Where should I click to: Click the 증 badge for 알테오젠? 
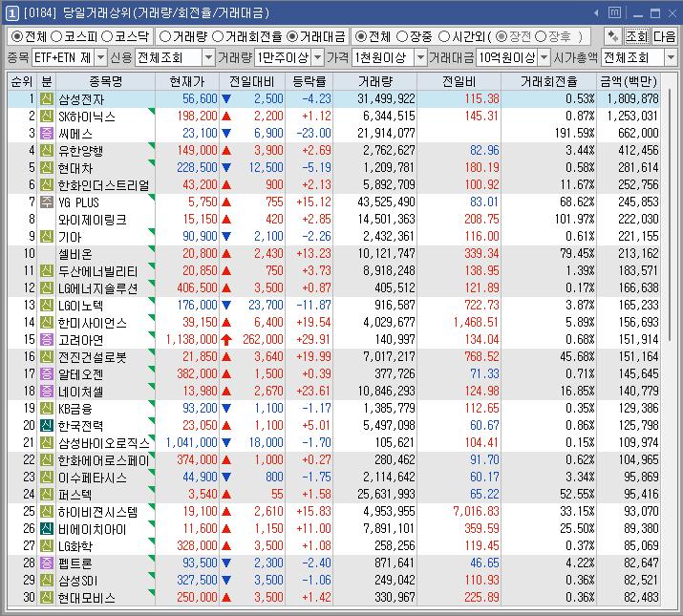click(47, 373)
